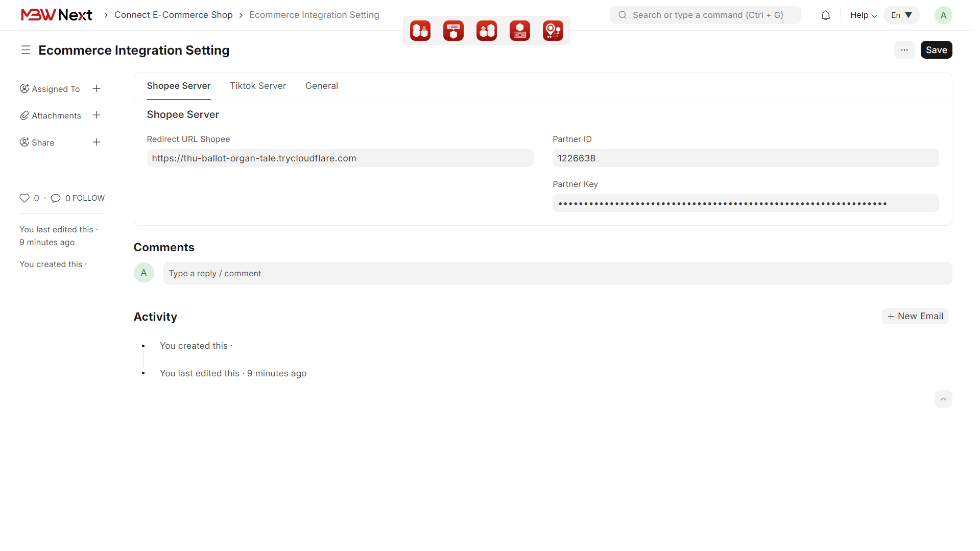Click the MBW Next logo
This screenshot has height=551, width=980.
pyautogui.click(x=56, y=15)
